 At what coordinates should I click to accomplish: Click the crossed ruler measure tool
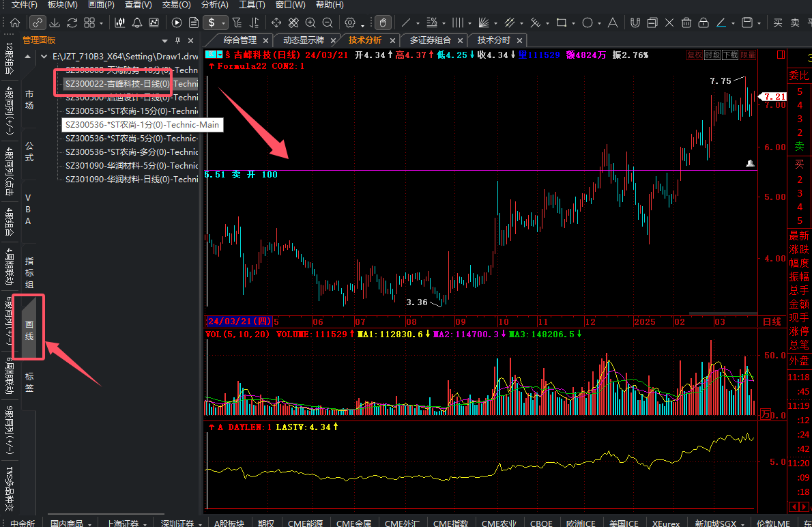point(293,23)
